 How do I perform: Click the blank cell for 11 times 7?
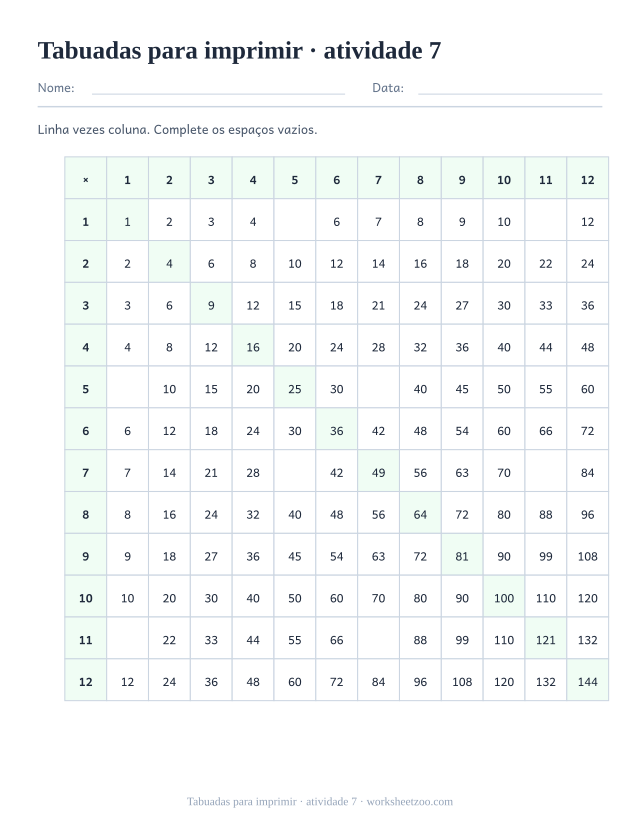[x=378, y=638]
